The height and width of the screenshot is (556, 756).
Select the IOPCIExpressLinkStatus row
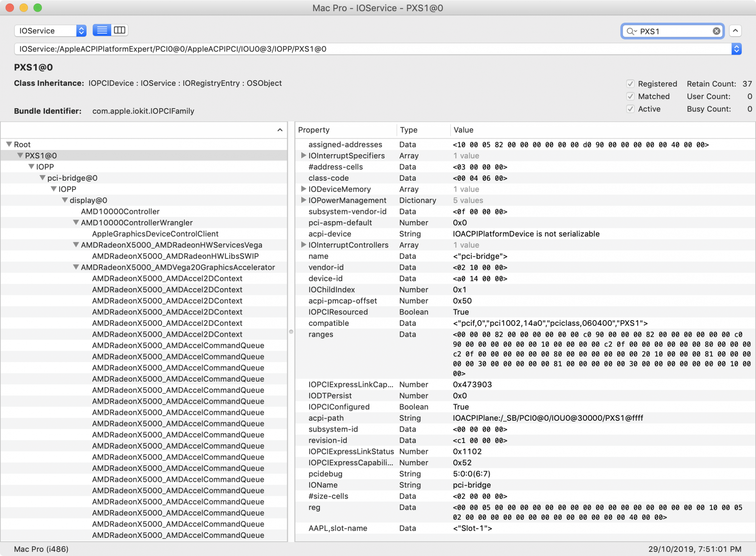(x=525, y=451)
